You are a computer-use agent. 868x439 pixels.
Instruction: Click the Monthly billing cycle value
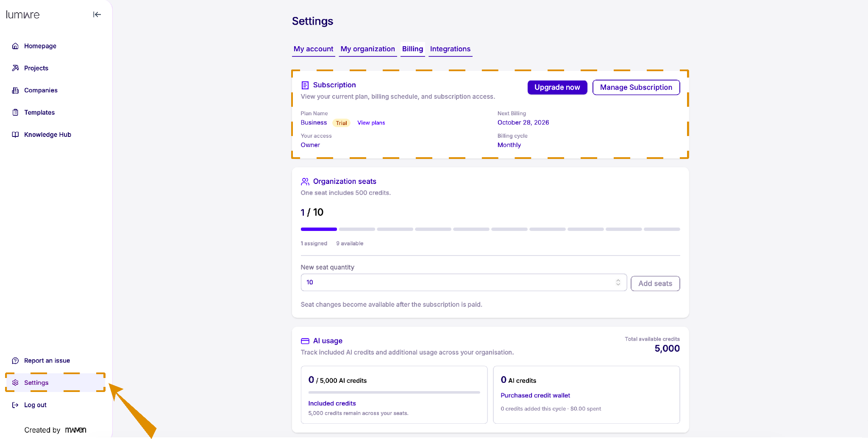(x=509, y=145)
